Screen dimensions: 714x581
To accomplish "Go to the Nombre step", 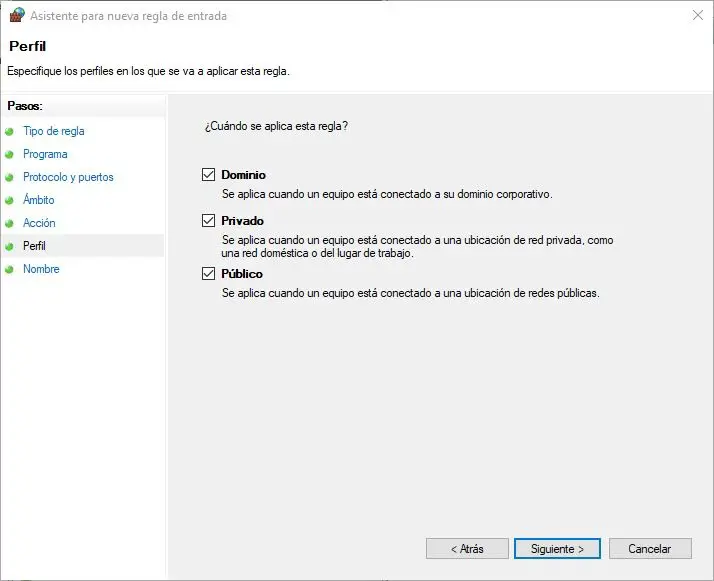I will pyautogui.click(x=41, y=269).
